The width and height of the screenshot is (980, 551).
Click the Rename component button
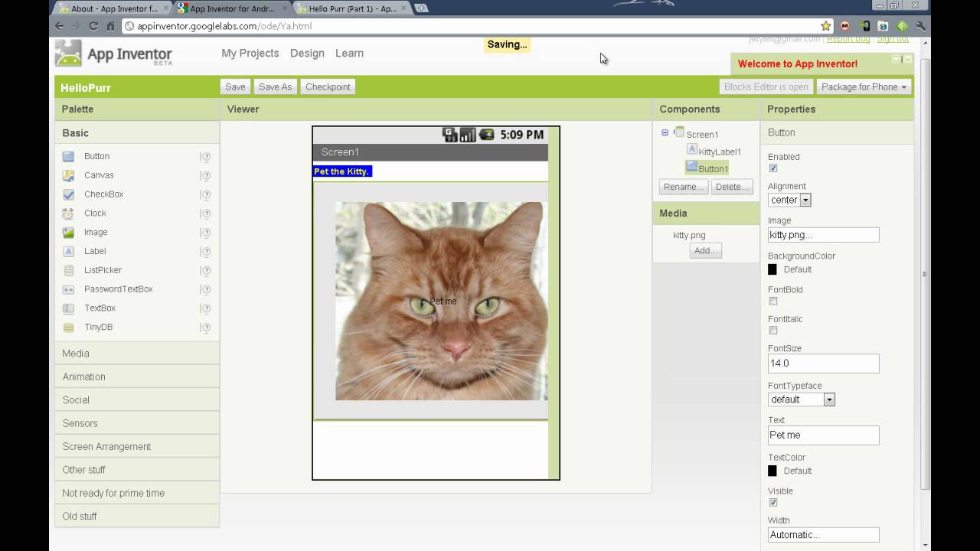click(x=683, y=187)
